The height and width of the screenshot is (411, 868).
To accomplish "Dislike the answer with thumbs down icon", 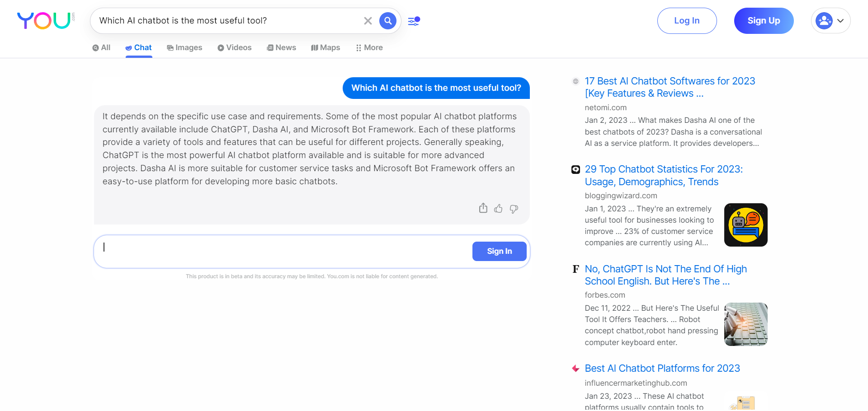I will point(514,209).
